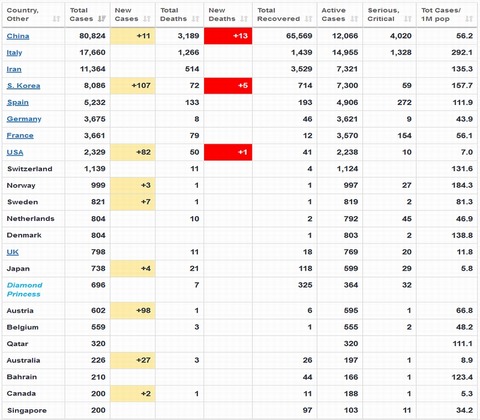
Task: Open the Germany country link
Action: (24, 119)
